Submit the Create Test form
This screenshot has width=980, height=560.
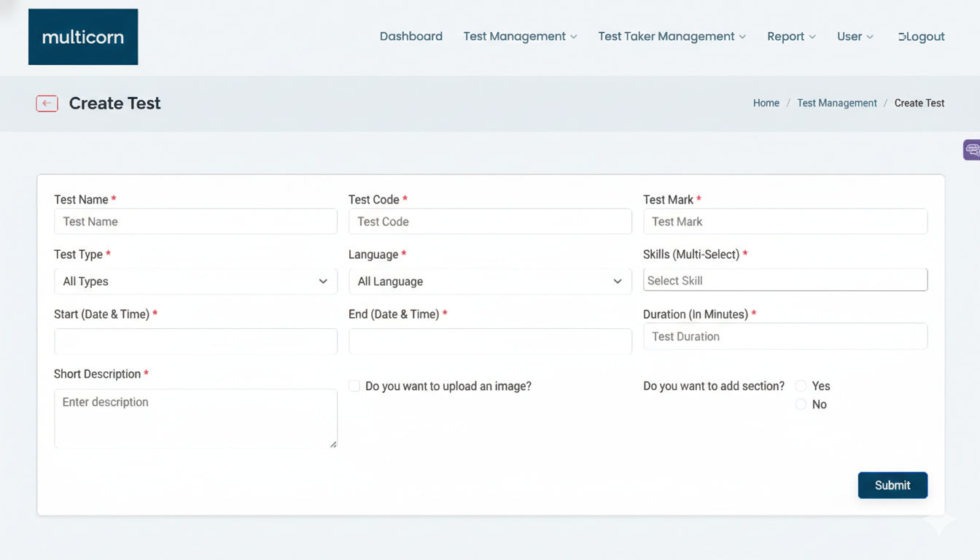pyautogui.click(x=892, y=486)
